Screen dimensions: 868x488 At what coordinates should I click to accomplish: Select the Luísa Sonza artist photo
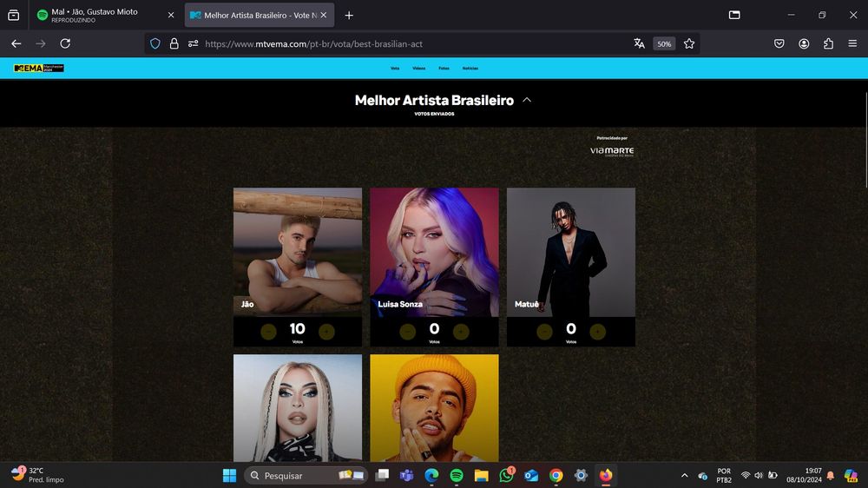click(435, 252)
